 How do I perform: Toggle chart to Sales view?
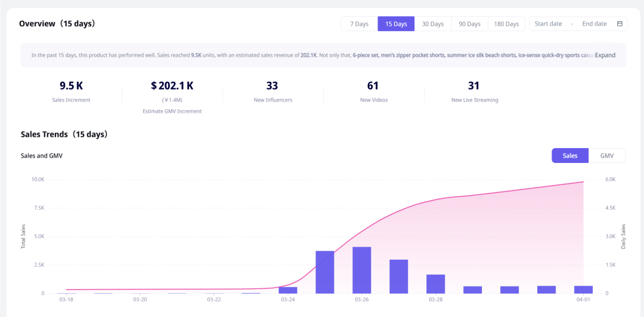[x=570, y=156]
